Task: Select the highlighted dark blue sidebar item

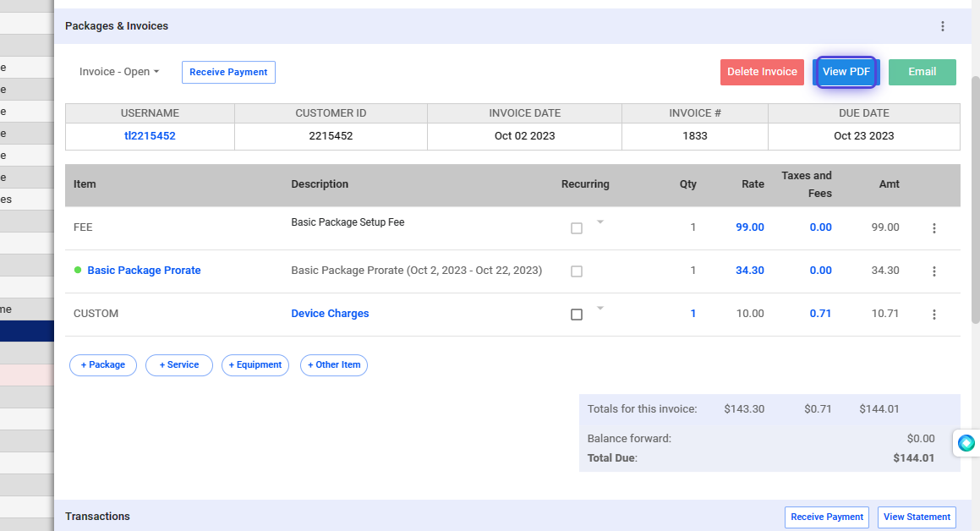Action: [27, 331]
